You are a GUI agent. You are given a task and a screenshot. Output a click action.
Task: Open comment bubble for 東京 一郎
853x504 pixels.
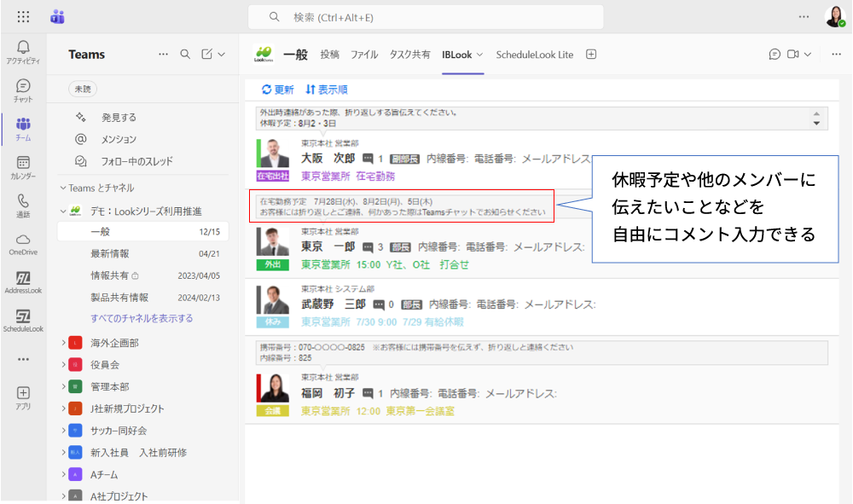point(368,247)
